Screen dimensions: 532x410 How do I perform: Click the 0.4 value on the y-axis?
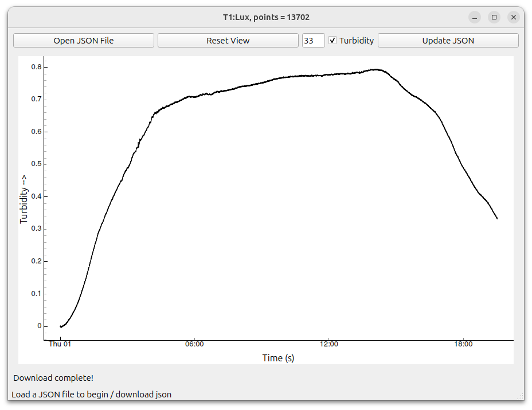36,196
